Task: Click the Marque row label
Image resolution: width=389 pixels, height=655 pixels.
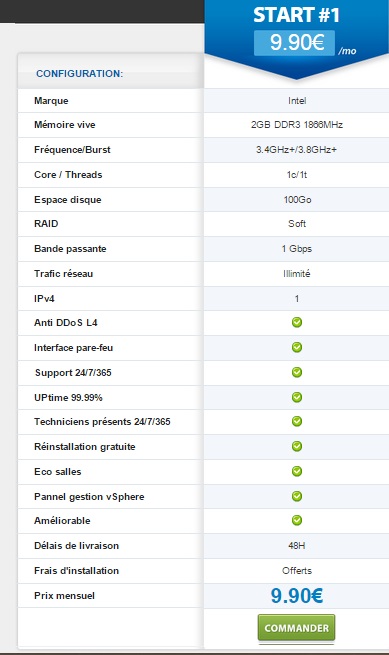Action: click(x=51, y=101)
